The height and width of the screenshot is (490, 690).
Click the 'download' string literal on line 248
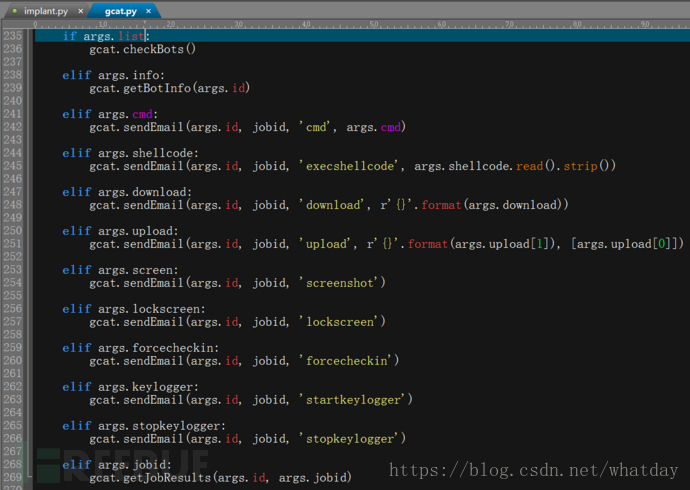click(332, 205)
